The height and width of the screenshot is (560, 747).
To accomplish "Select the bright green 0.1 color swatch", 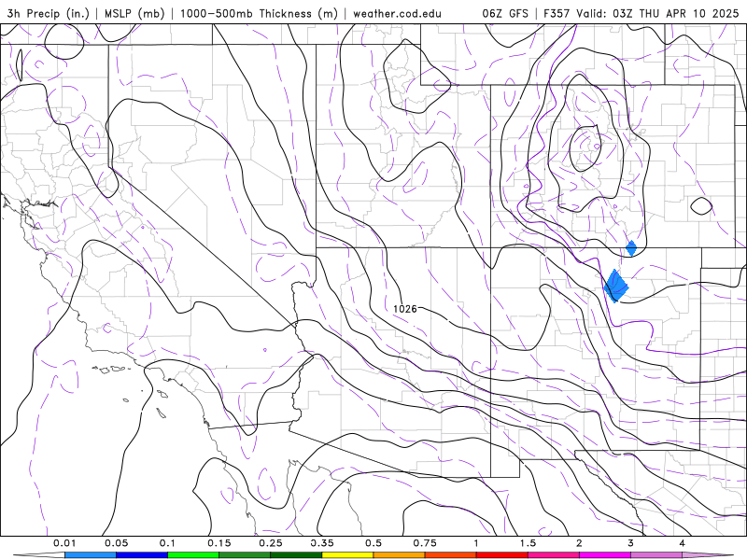I will (x=193, y=554).
